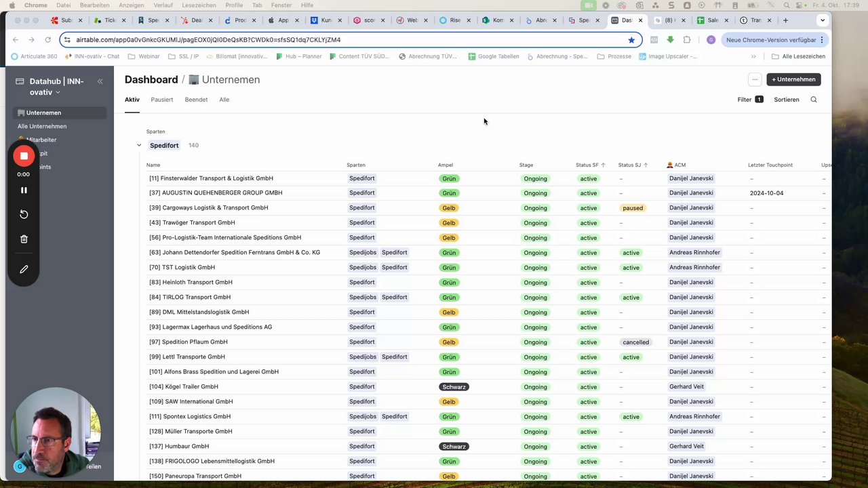The image size is (868, 488).
Task: Open the three-dot more options menu
Action: click(754, 79)
